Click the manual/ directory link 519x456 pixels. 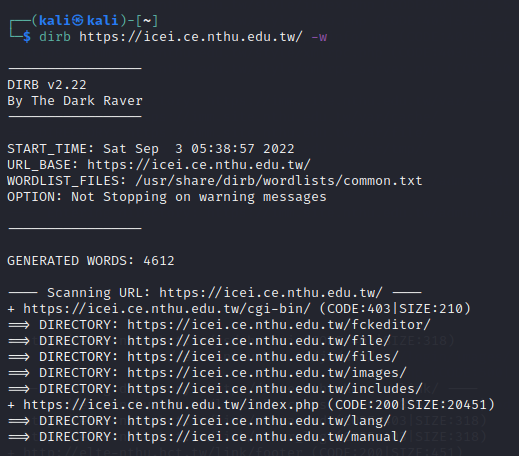tap(267, 437)
